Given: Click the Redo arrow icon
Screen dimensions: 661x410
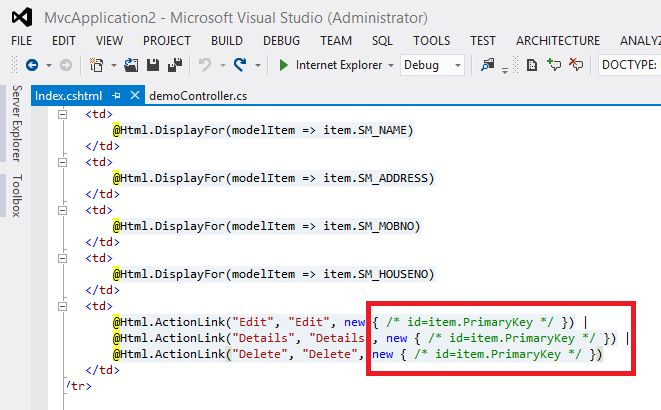Looking at the screenshot, I should (x=240, y=65).
